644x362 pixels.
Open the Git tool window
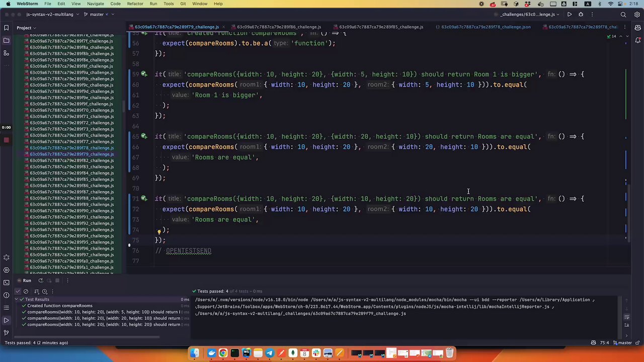point(6,332)
